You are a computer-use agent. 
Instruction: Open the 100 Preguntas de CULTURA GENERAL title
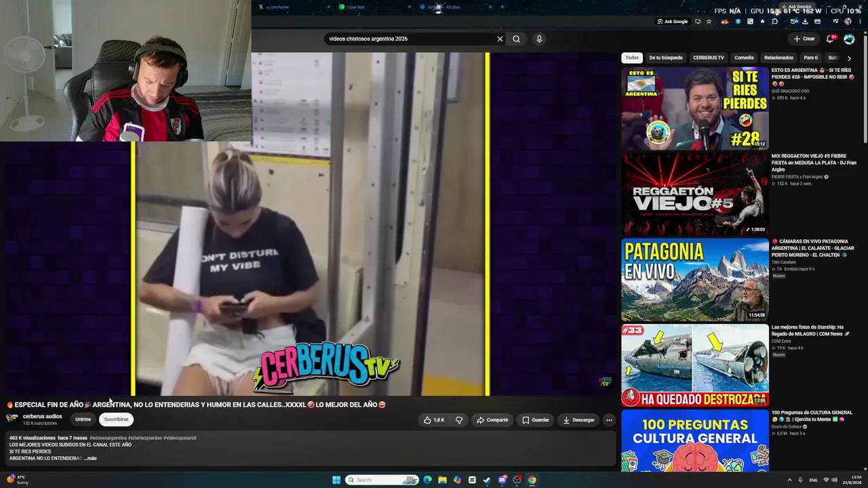point(811,415)
